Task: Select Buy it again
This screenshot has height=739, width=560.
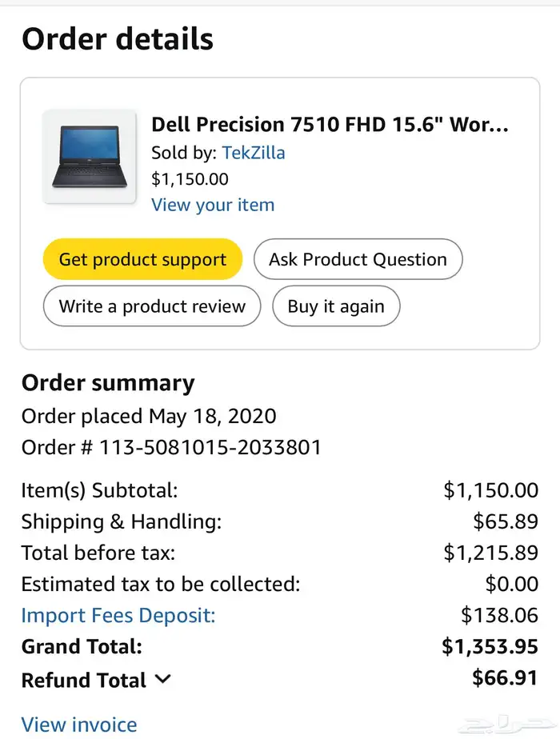Action: pyautogui.click(x=336, y=306)
